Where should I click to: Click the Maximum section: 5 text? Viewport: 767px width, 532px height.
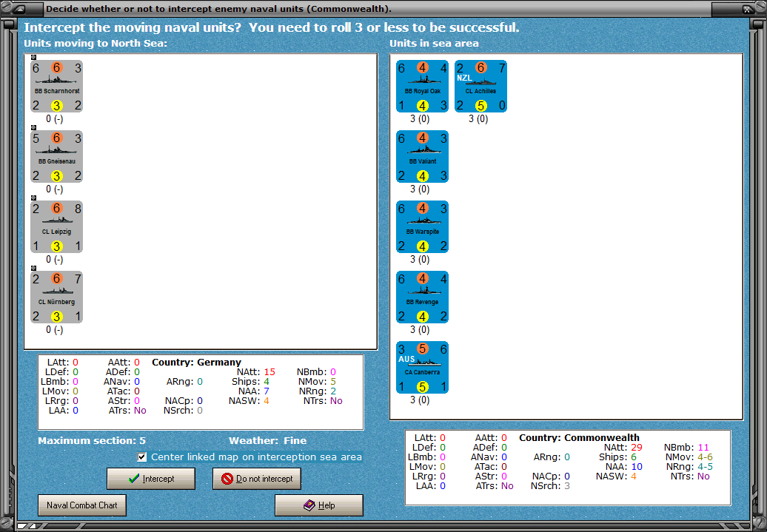(x=92, y=440)
